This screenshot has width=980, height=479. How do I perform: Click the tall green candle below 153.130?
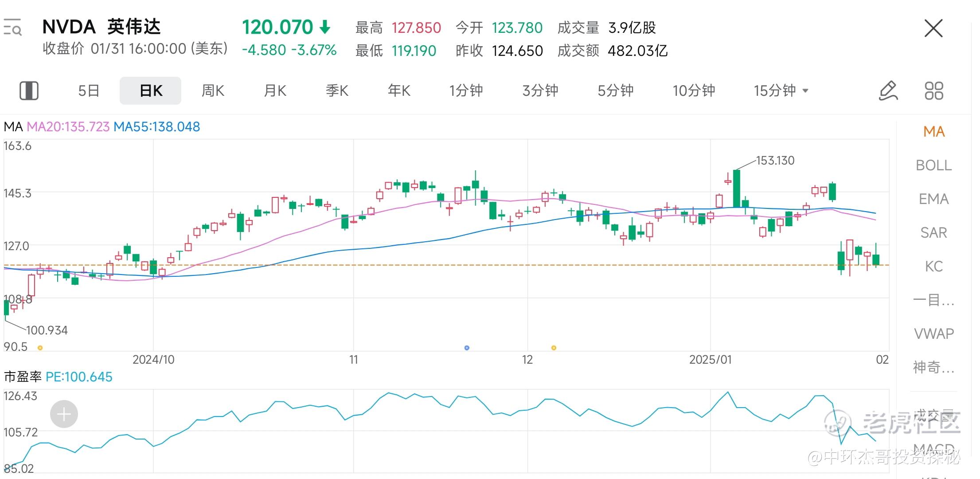pos(736,188)
